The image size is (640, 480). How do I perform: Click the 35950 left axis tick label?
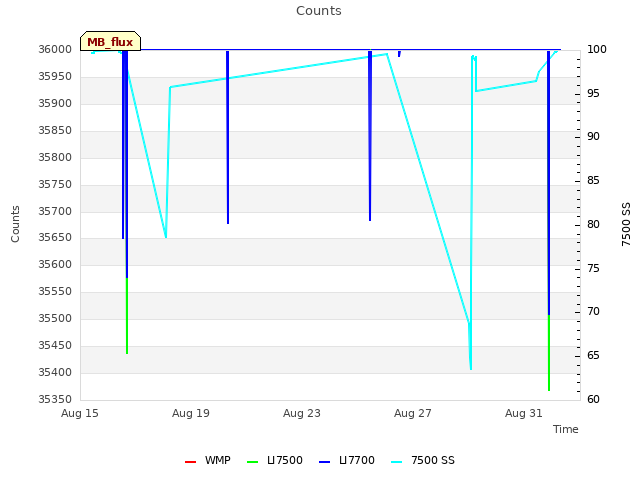pos(55,76)
